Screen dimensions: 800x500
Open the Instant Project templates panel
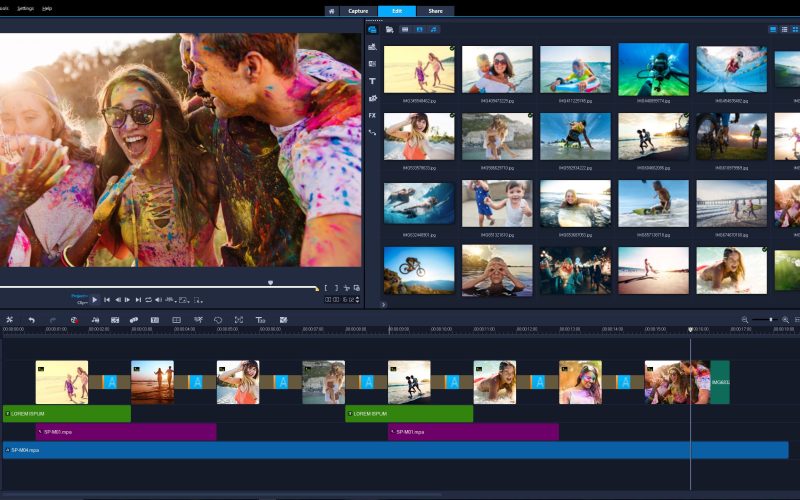pos(372,47)
